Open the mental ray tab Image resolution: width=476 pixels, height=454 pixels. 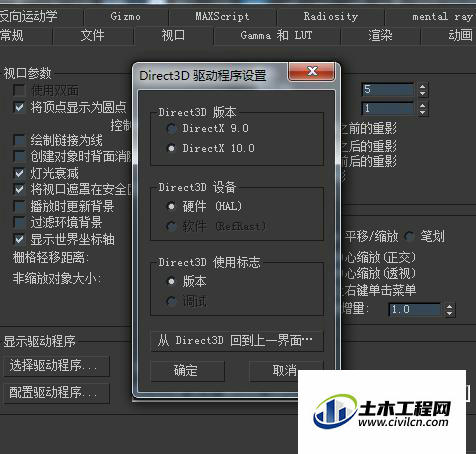pos(431,17)
